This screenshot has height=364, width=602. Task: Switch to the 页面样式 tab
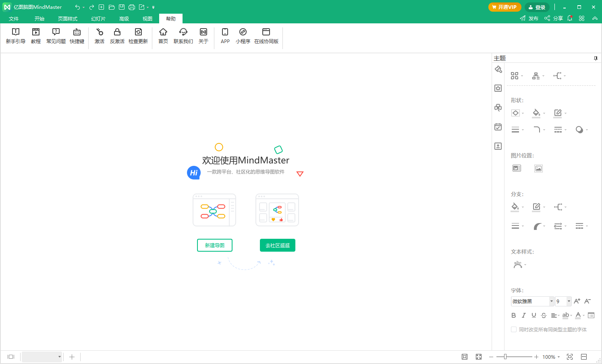point(68,19)
